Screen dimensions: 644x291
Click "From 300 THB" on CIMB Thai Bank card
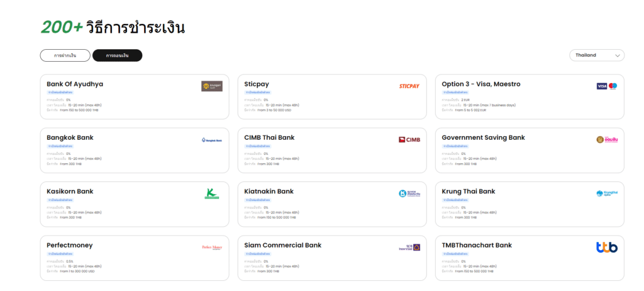(x=268, y=164)
